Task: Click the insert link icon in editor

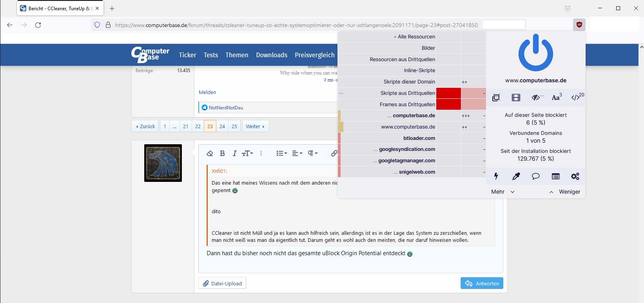Action: [x=334, y=153]
